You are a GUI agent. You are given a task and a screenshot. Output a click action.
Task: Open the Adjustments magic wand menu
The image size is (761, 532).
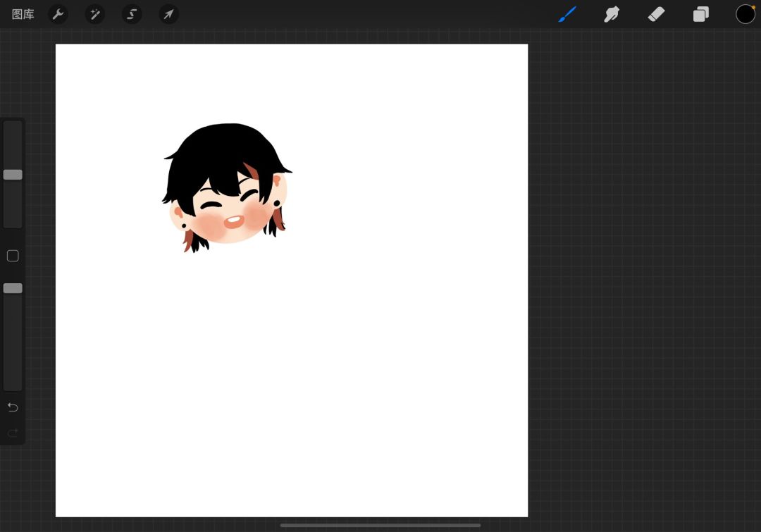pos(94,15)
